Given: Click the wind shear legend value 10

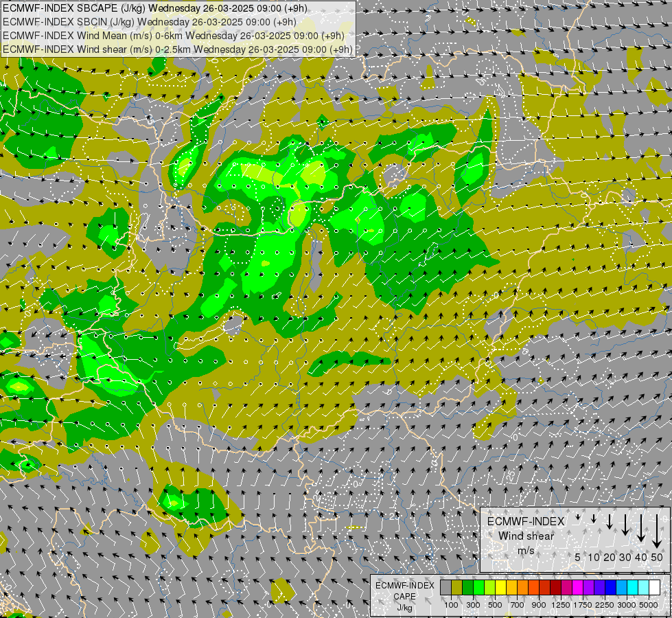Looking at the screenshot, I should click(x=594, y=557).
